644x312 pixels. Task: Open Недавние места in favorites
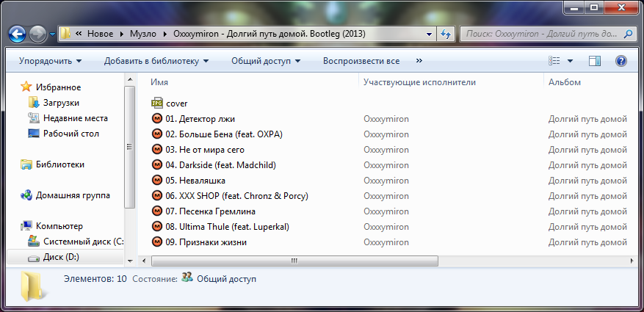pyautogui.click(x=76, y=118)
